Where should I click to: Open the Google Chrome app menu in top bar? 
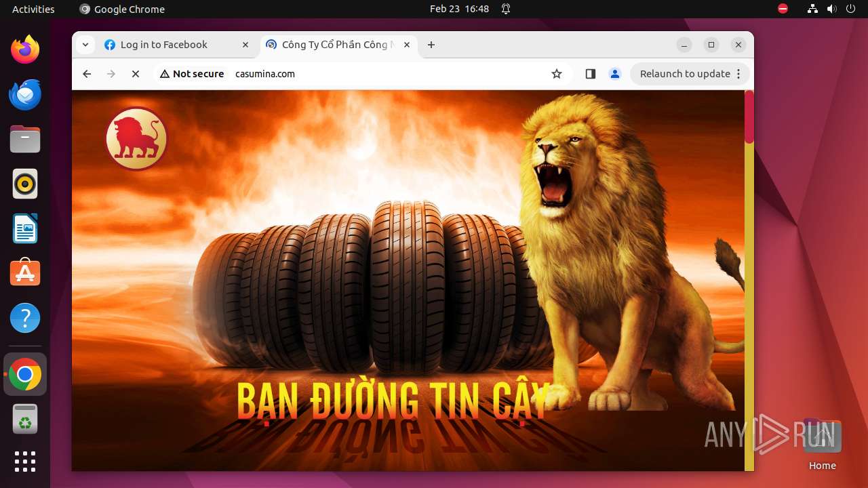(122, 9)
